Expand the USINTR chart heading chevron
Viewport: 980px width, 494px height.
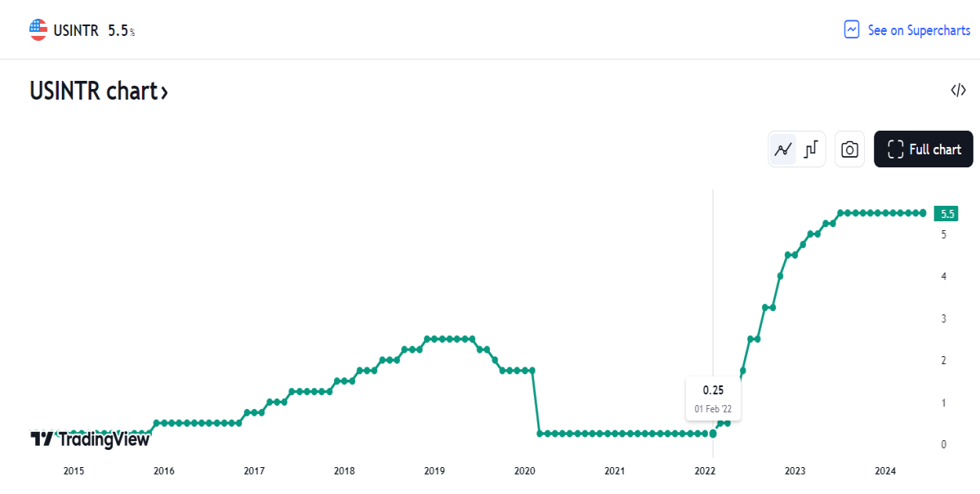(164, 91)
